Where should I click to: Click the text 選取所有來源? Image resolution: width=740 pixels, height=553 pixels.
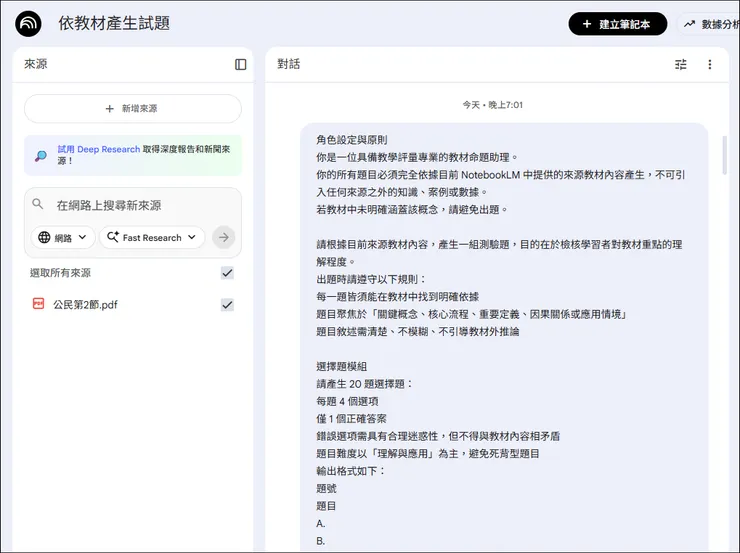[60, 273]
